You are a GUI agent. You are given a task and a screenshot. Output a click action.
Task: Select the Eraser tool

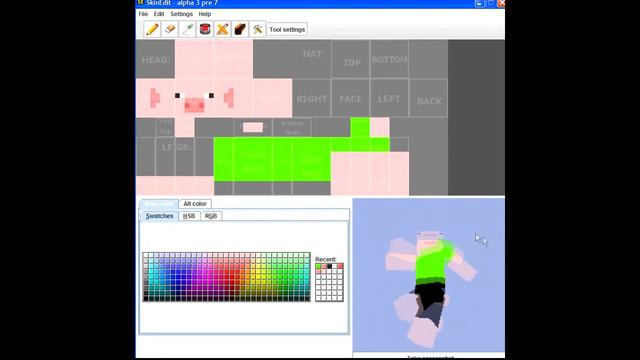pos(169,29)
